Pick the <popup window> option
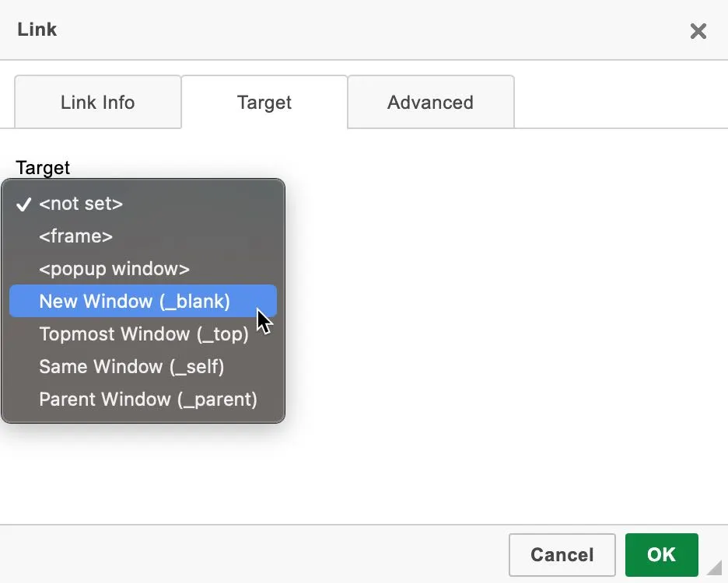The height and width of the screenshot is (583, 728). point(114,269)
